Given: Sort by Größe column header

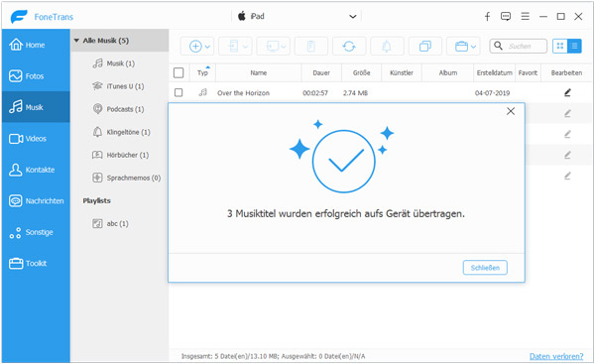Looking at the screenshot, I should click(361, 72).
